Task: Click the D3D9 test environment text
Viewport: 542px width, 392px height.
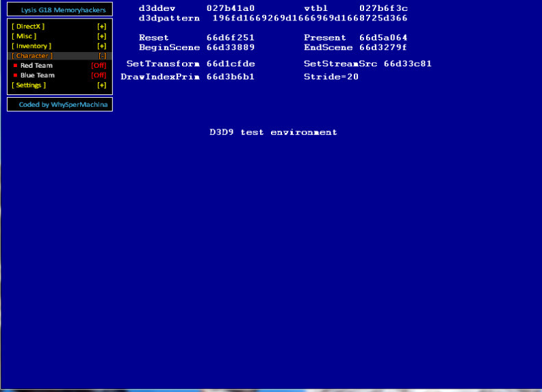Action: tap(273, 132)
